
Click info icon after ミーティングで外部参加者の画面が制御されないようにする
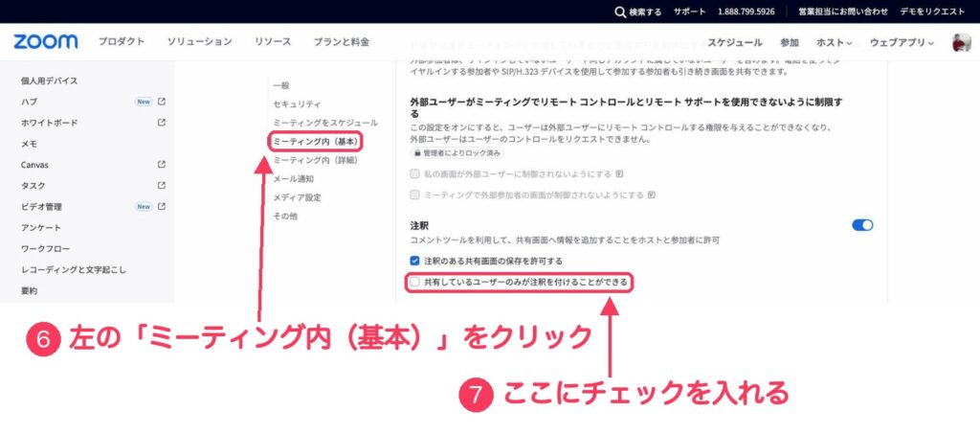point(652,195)
